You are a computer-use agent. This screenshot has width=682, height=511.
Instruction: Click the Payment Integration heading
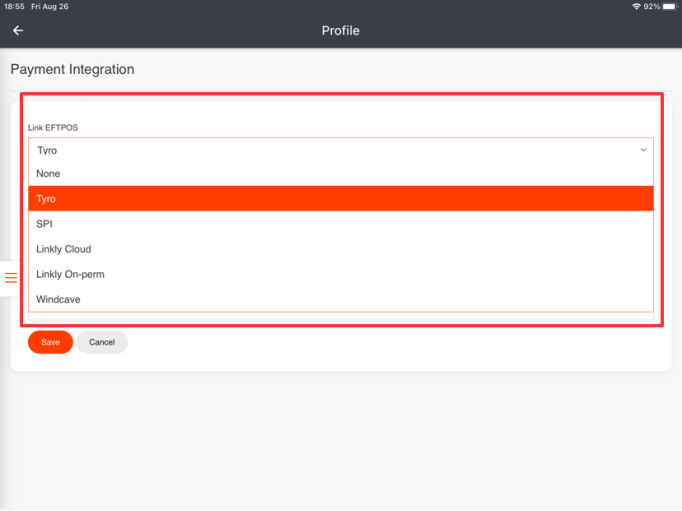click(x=72, y=70)
